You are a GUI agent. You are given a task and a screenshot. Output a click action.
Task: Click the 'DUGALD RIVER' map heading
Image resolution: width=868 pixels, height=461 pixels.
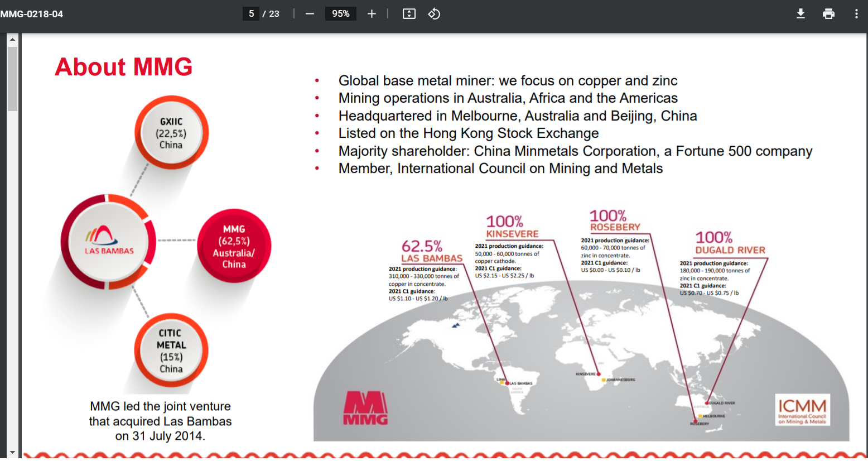click(730, 250)
